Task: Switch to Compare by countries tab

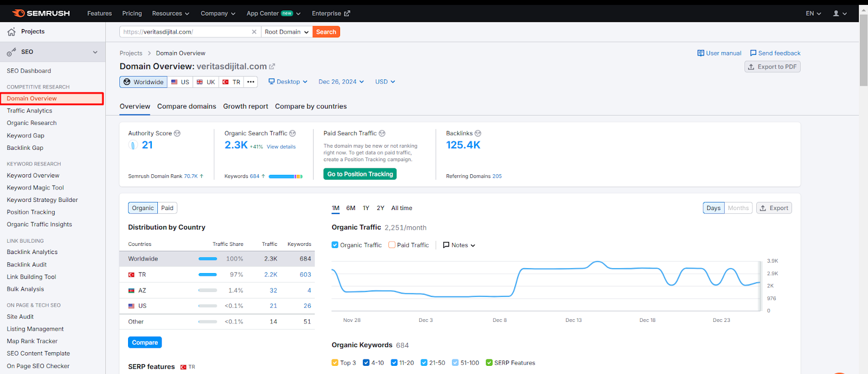Action: (311, 106)
